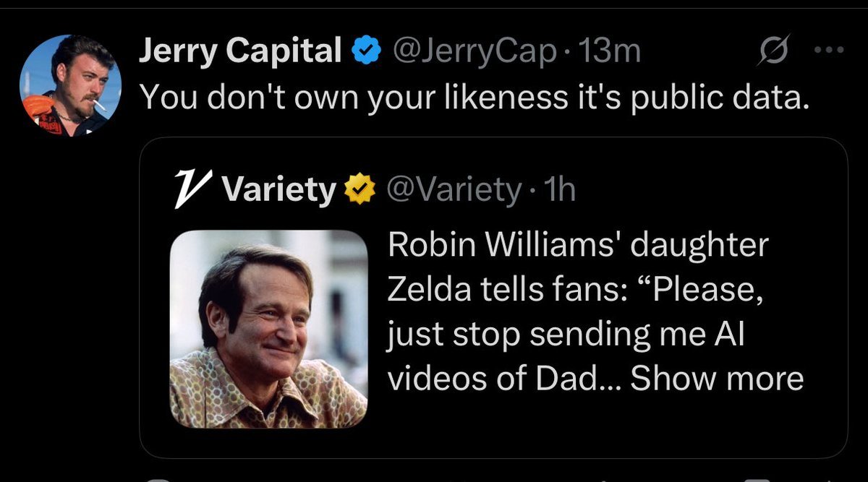Open Jerry Capital's profile picture
Image resolution: width=868 pixels, height=482 pixels.
(70, 85)
